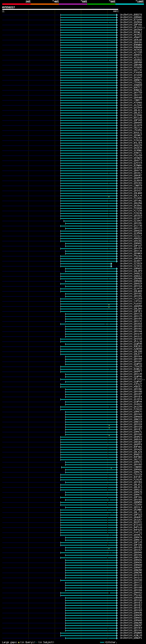Select the UniRef100_O82072 label

click(x=131, y=95)
